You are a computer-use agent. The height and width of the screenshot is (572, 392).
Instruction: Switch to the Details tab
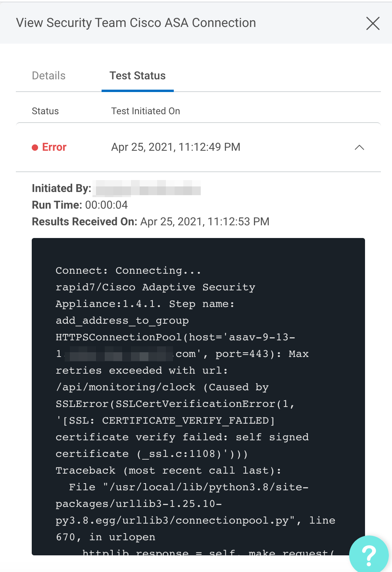[x=49, y=76]
